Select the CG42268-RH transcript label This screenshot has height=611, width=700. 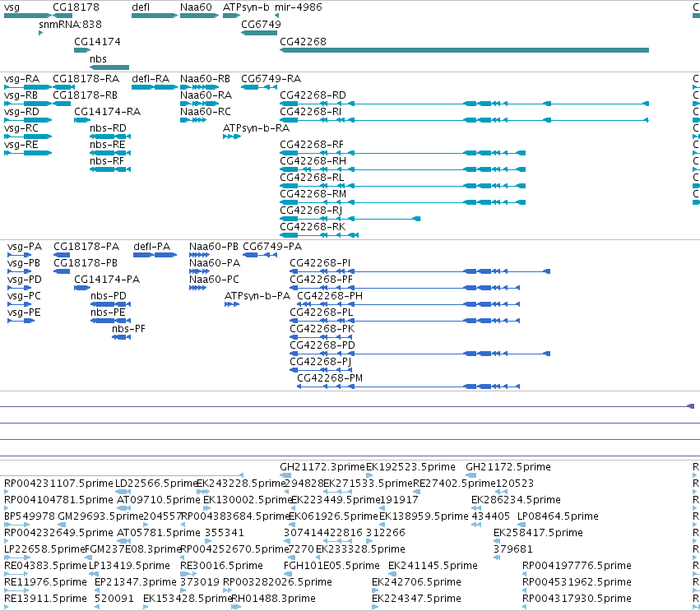coord(313,161)
